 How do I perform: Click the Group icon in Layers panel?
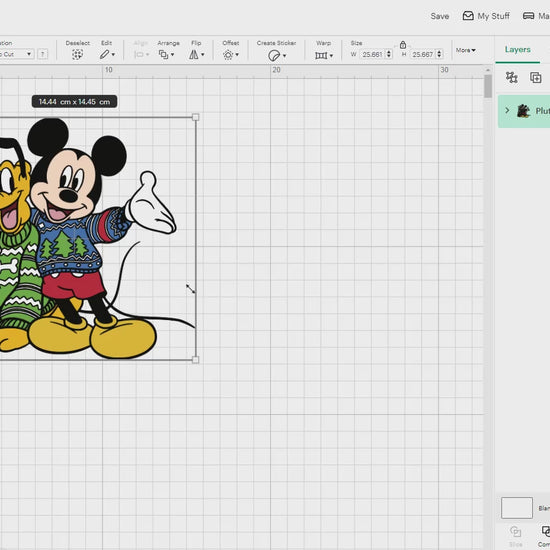[512, 77]
